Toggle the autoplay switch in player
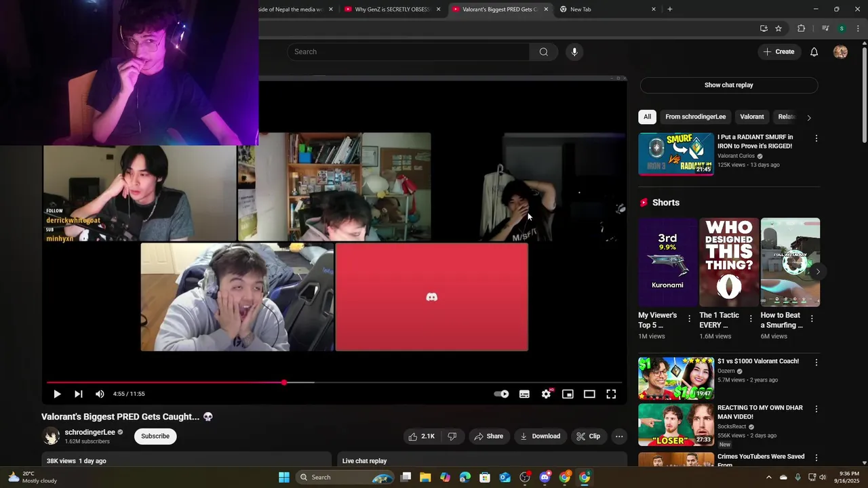Image resolution: width=868 pixels, height=488 pixels. [x=501, y=394]
